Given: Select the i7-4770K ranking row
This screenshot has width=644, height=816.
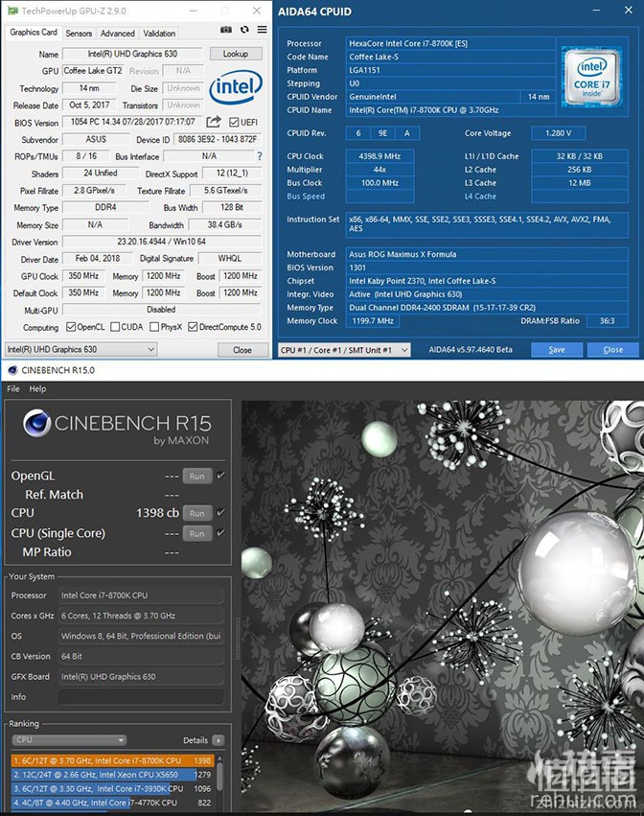Looking at the screenshot, I should pos(112,803).
